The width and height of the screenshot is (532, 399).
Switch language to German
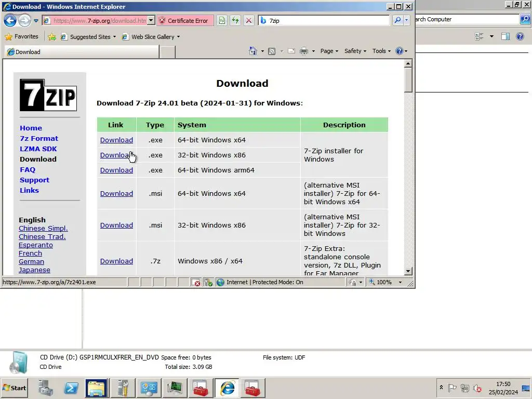coord(32,262)
